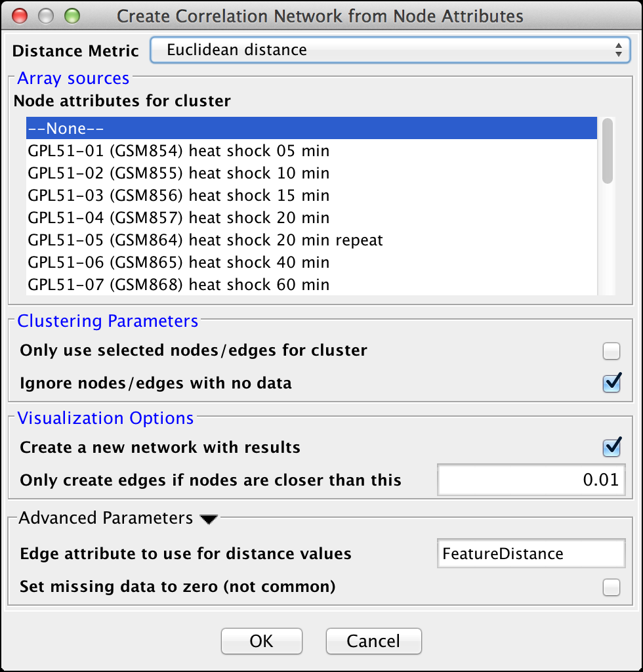Collapse the Advanced Parameters section

[209, 519]
